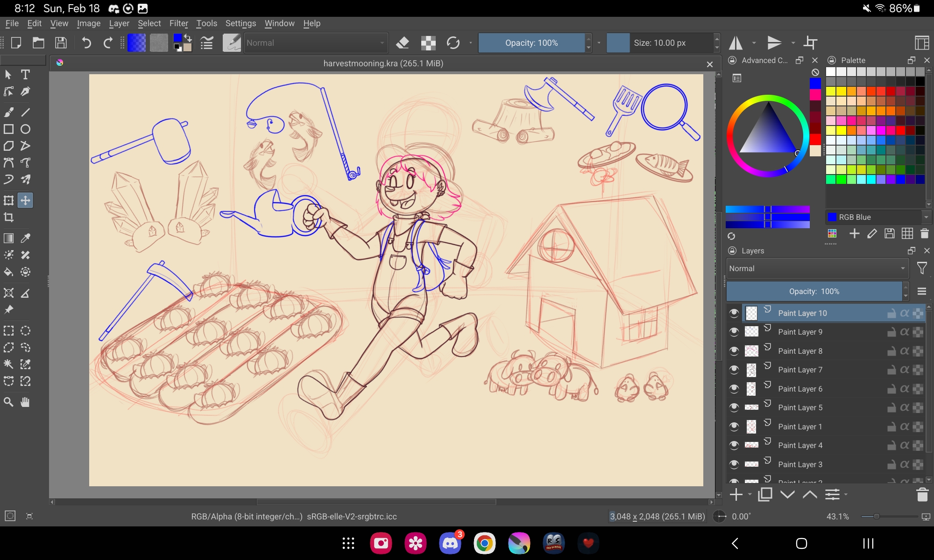Click the Opacity 100% slider in Layers
This screenshot has height=560, width=934.
pyautogui.click(x=814, y=291)
